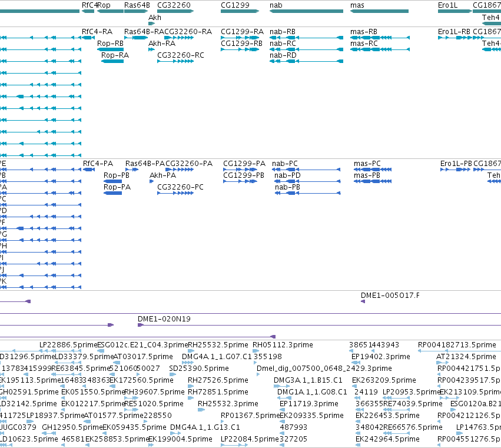
Task: Click transcript Rop-RA
Action: point(115,55)
